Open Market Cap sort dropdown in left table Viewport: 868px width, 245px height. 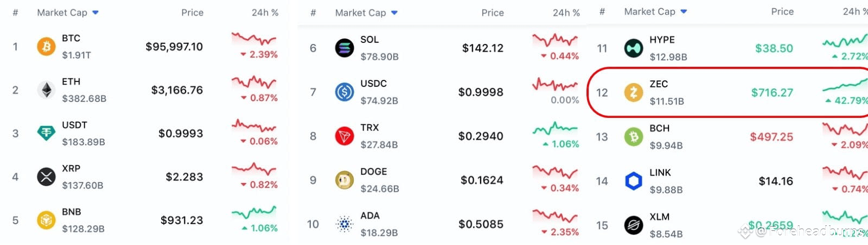pos(95,12)
